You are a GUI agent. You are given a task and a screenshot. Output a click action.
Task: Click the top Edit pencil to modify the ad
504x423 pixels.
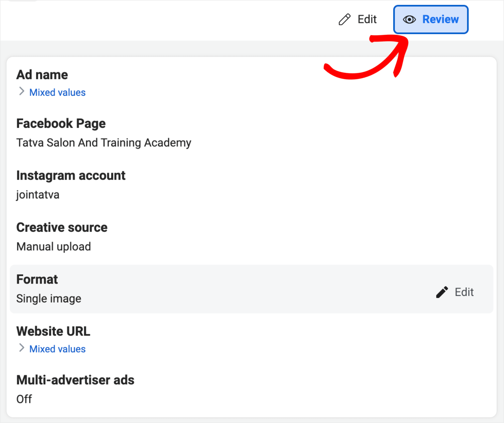(345, 19)
